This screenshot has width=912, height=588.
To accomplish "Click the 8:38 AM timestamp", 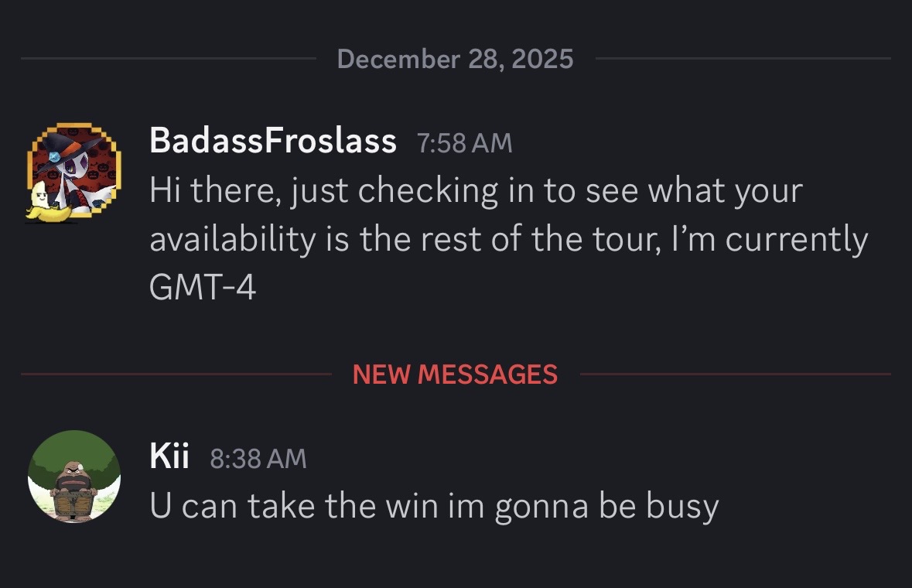I will (x=258, y=459).
